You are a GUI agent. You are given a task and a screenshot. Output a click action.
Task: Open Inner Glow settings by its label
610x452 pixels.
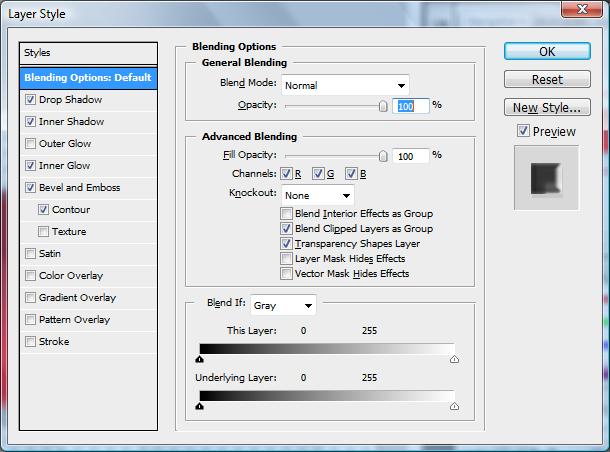65,166
